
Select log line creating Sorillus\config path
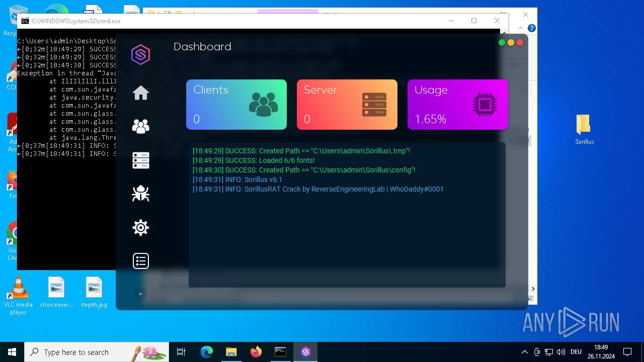(304, 170)
